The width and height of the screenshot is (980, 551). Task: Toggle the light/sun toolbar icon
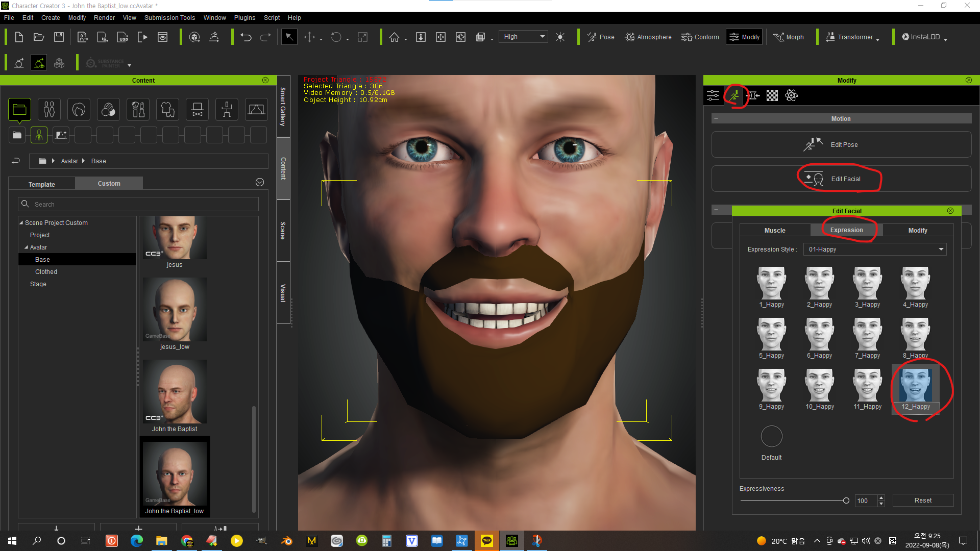pos(560,37)
